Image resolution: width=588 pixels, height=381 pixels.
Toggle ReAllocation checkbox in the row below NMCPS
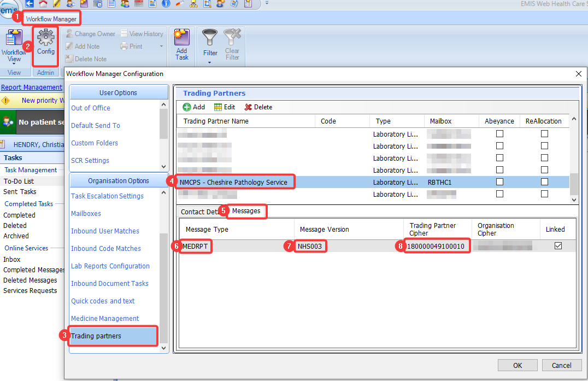click(544, 194)
